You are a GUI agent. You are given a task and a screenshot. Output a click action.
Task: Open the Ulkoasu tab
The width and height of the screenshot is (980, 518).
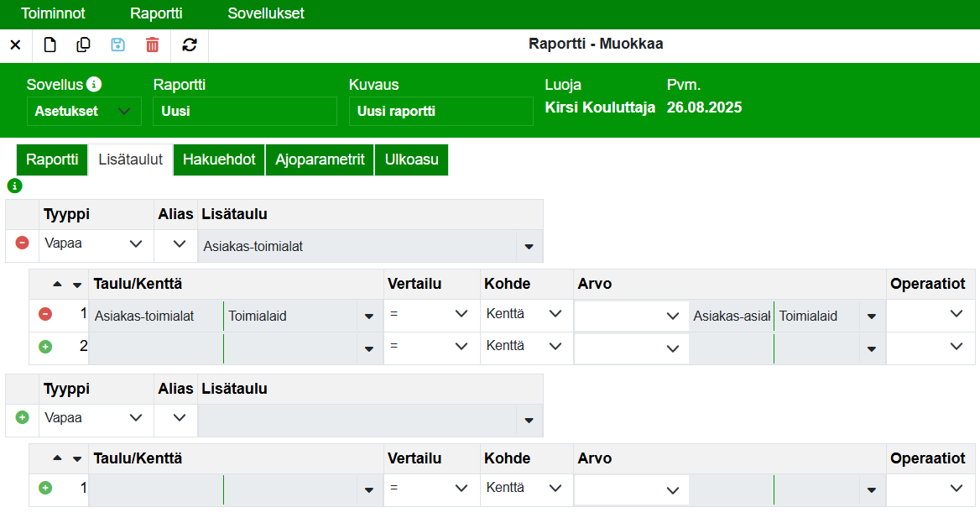click(x=411, y=160)
